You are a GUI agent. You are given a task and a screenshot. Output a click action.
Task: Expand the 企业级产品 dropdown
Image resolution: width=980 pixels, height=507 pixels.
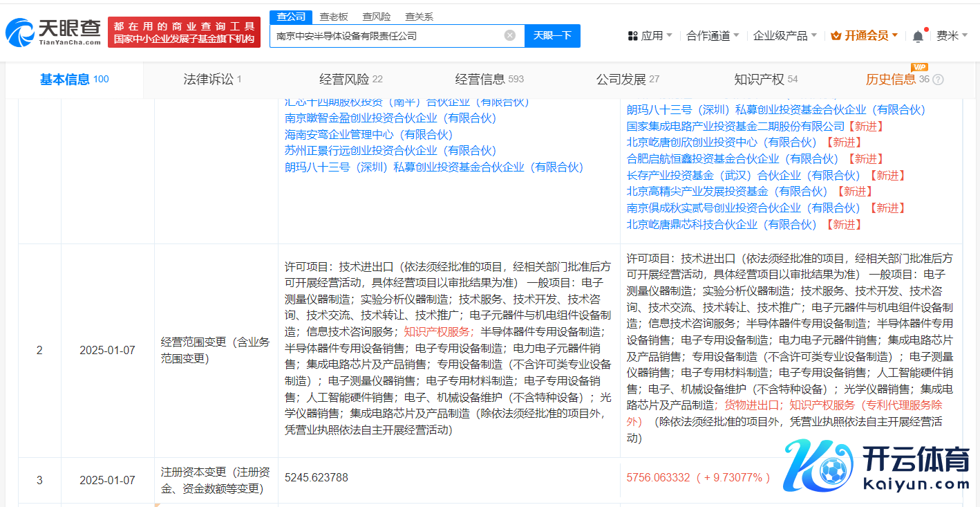tap(784, 36)
